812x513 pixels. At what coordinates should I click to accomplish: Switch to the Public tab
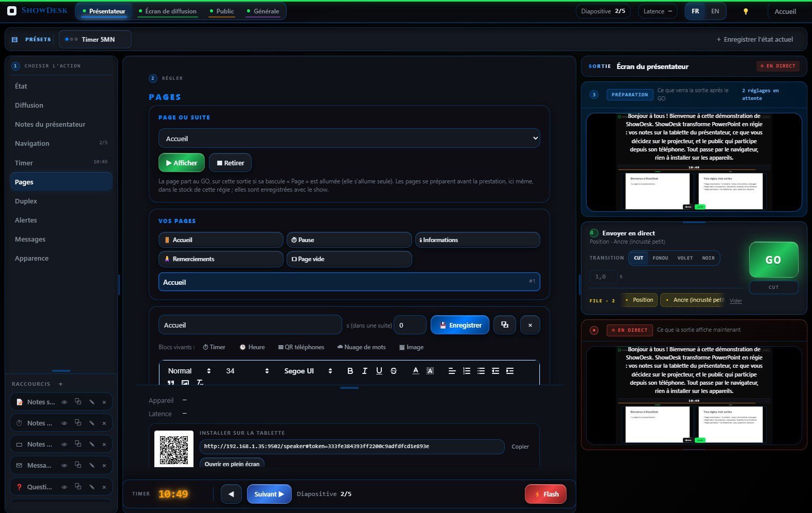pyautogui.click(x=222, y=11)
